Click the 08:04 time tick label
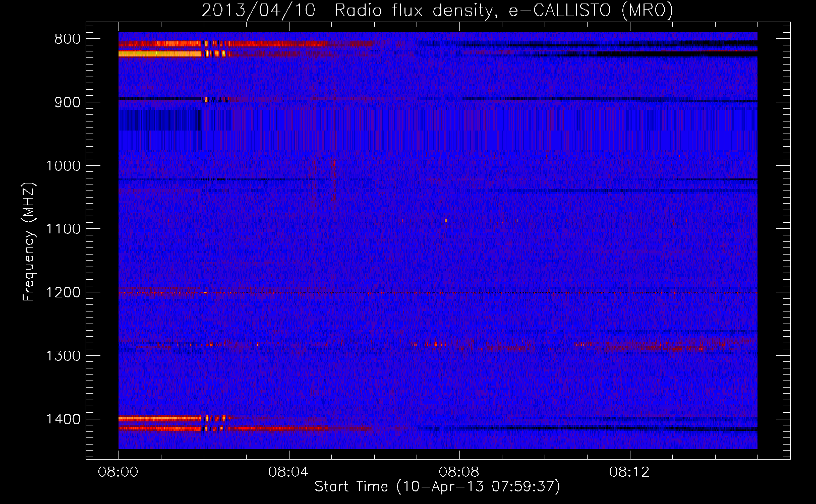The height and width of the screenshot is (504, 816). 288,472
